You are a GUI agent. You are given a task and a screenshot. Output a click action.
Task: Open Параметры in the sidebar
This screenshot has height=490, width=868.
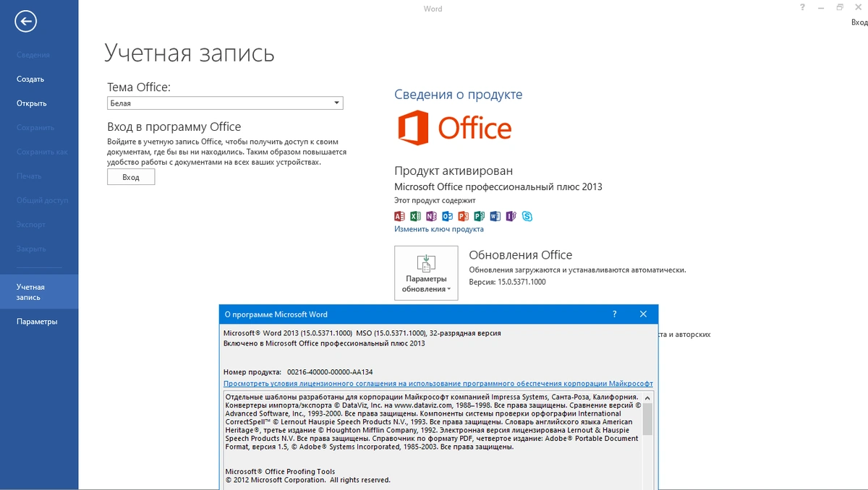click(x=37, y=322)
